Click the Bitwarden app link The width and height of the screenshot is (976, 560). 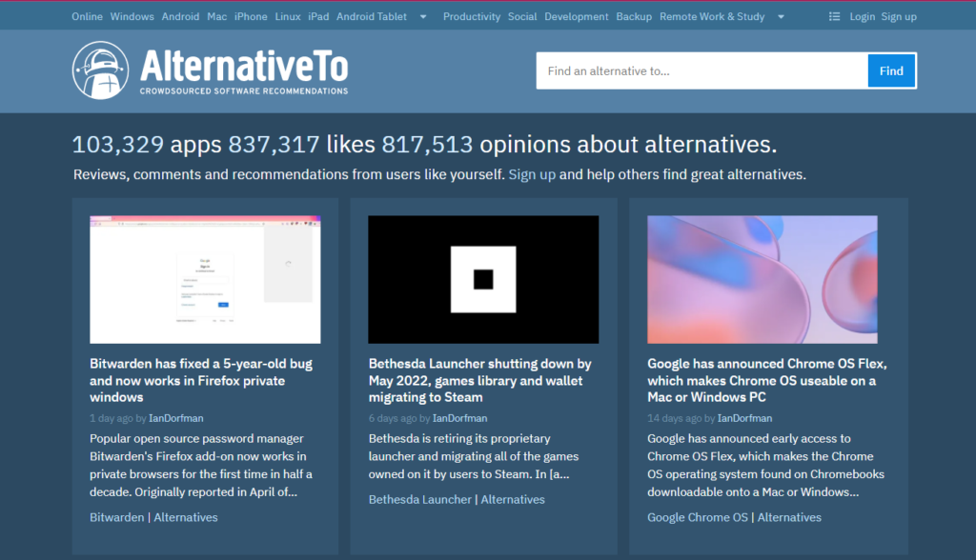pyautogui.click(x=118, y=517)
